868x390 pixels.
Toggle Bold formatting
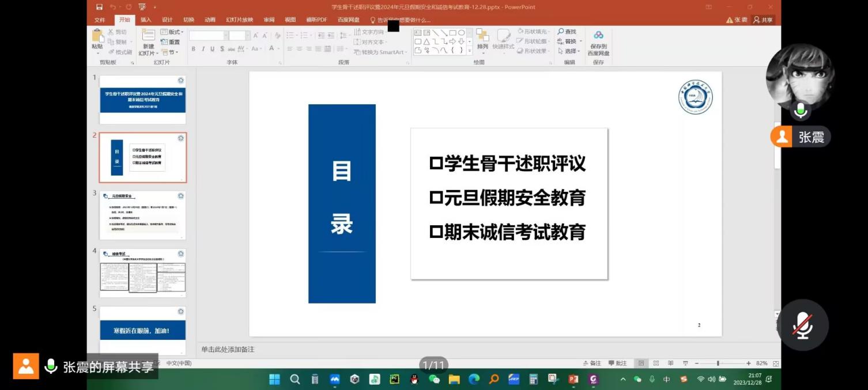(x=194, y=49)
